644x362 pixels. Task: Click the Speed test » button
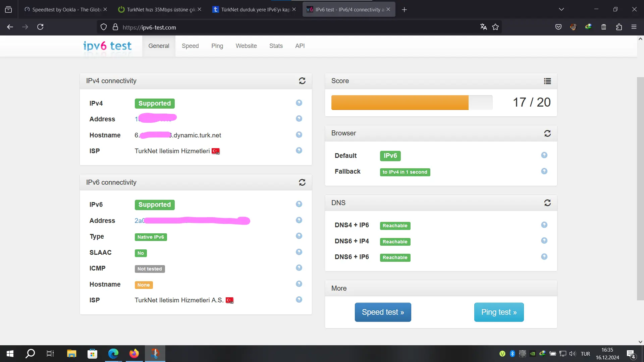click(383, 312)
